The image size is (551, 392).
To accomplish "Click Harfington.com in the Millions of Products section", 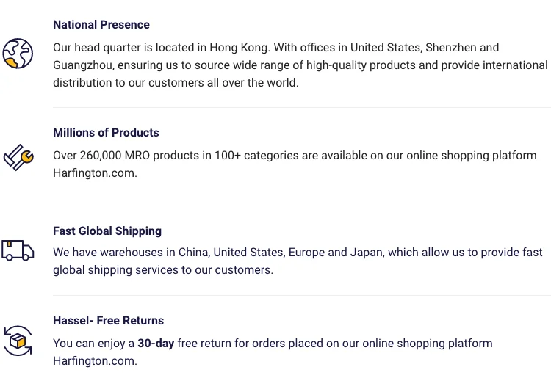I will tap(95, 174).
